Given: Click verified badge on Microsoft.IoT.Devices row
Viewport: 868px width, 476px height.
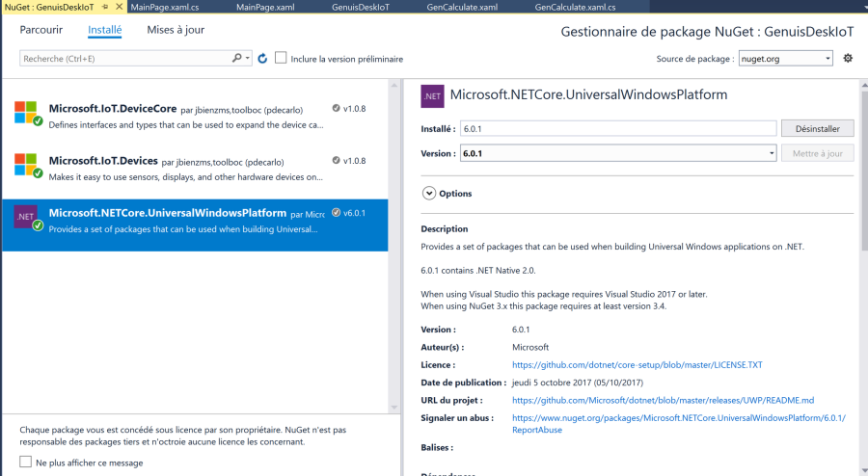Looking at the screenshot, I should click(x=336, y=160).
